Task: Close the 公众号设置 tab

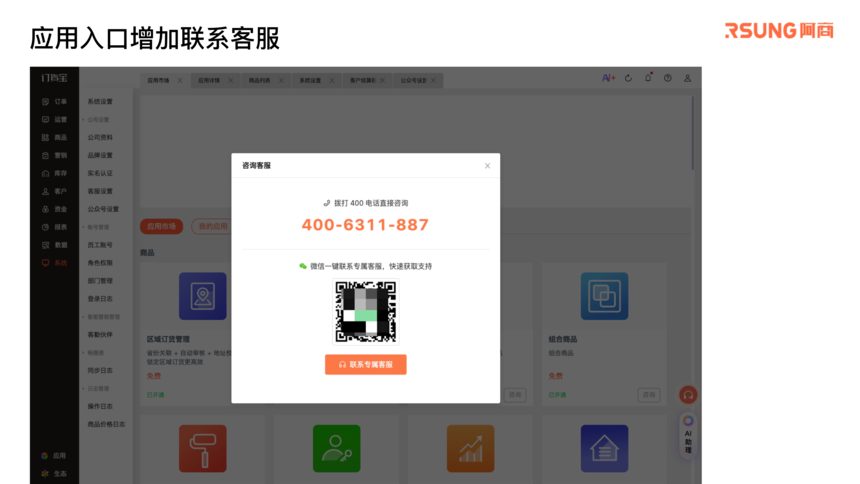Action: [x=433, y=81]
